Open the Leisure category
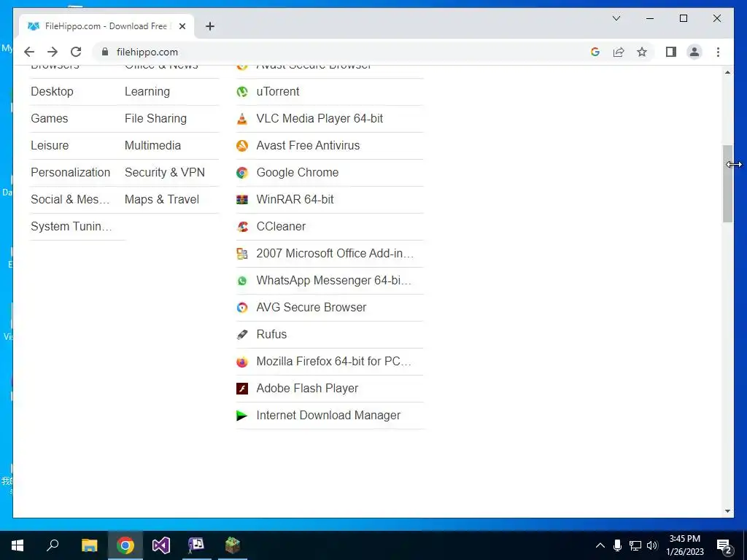 click(50, 145)
